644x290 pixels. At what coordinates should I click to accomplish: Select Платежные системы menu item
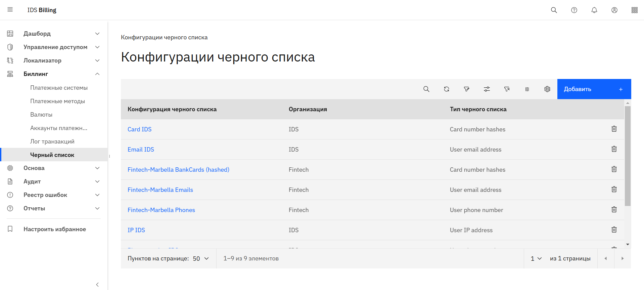click(x=59, y=88)
